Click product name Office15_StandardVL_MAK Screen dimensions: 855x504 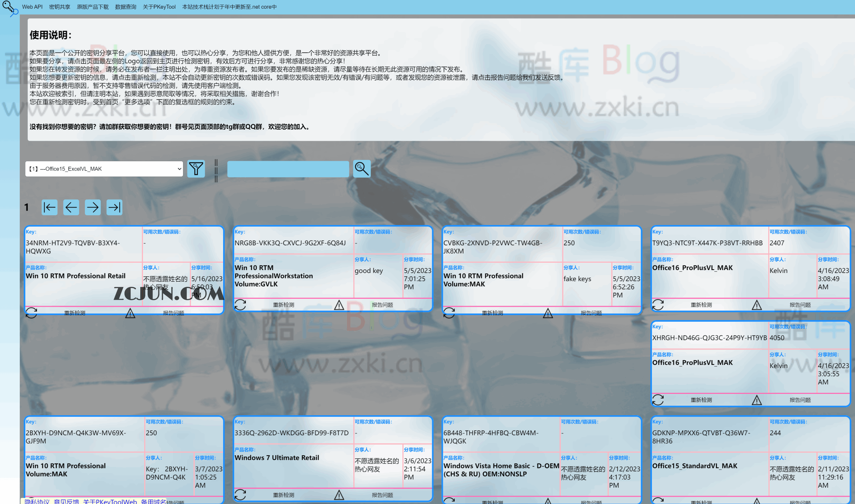(x=695, y=466)
